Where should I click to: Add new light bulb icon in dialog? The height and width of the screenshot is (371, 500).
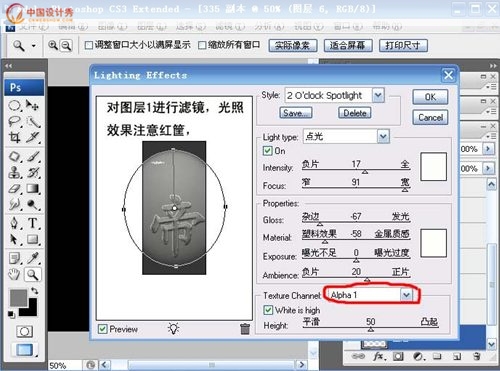(x=173, y=329)
